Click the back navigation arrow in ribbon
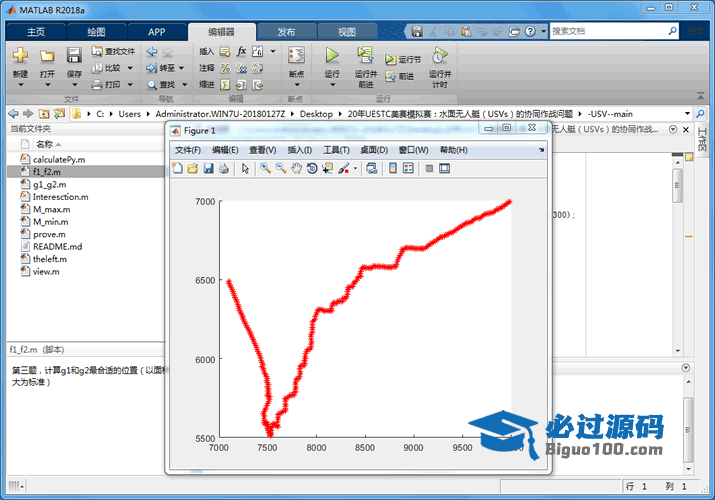This screenshot has height=500, width=715. 152,52
